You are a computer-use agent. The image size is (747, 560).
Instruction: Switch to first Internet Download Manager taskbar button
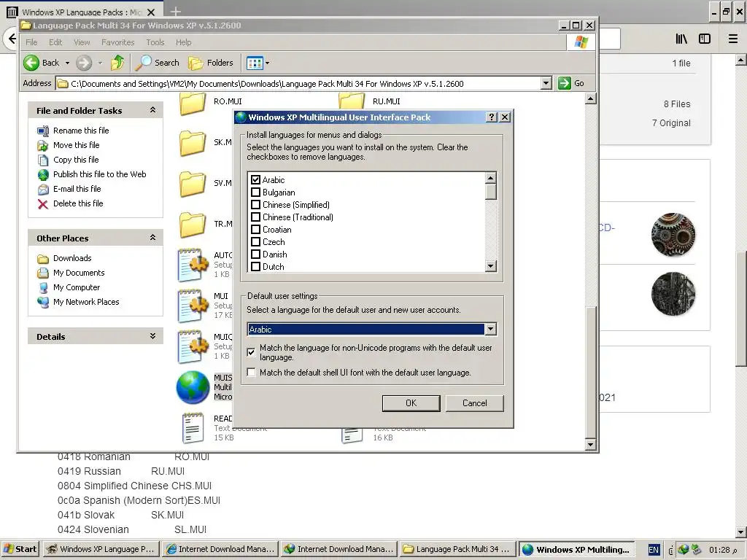pyautogui.click(x=220, y=549)
